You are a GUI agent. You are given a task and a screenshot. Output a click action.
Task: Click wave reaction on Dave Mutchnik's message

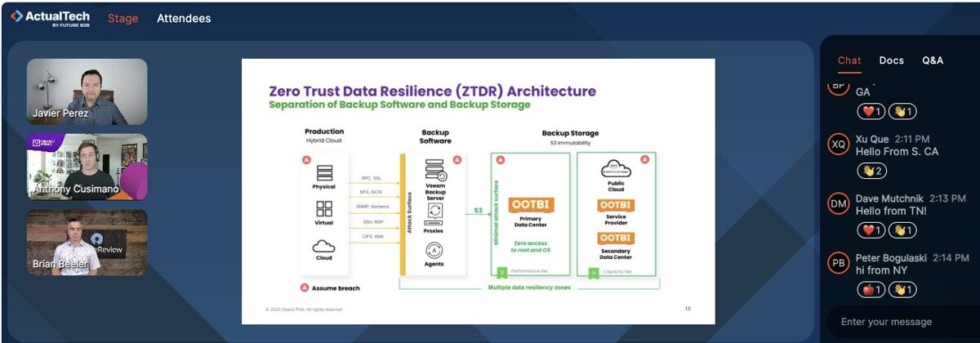[902, 230]
